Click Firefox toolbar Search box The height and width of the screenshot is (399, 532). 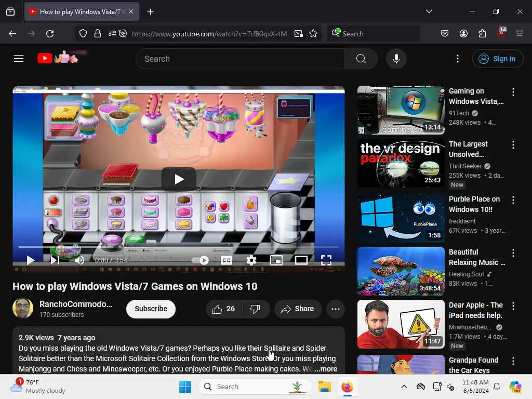pos(373,34)
